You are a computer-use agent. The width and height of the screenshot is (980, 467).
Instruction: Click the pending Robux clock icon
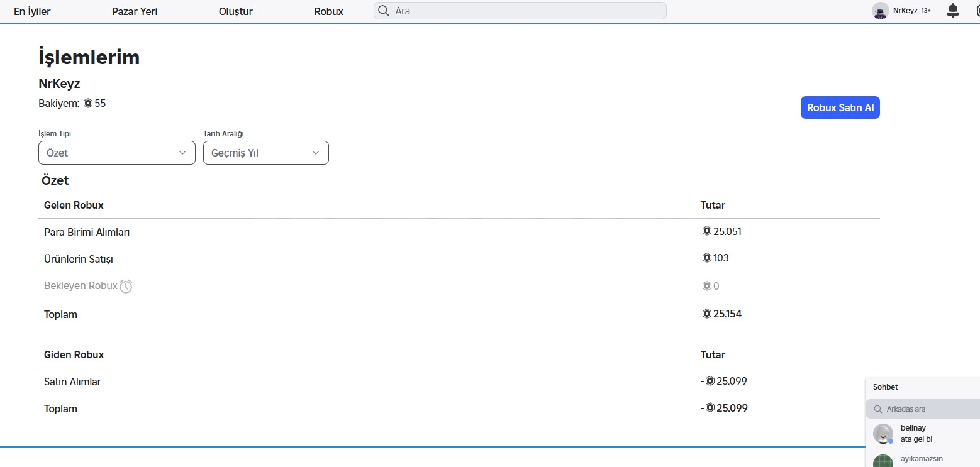point(126,286)
